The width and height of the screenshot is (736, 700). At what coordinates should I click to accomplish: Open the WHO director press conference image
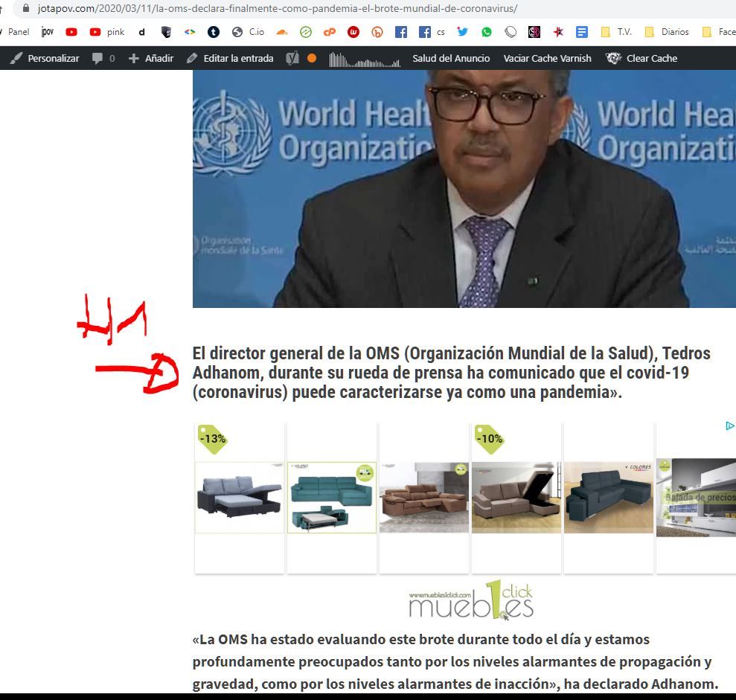(x=464, y=189)
